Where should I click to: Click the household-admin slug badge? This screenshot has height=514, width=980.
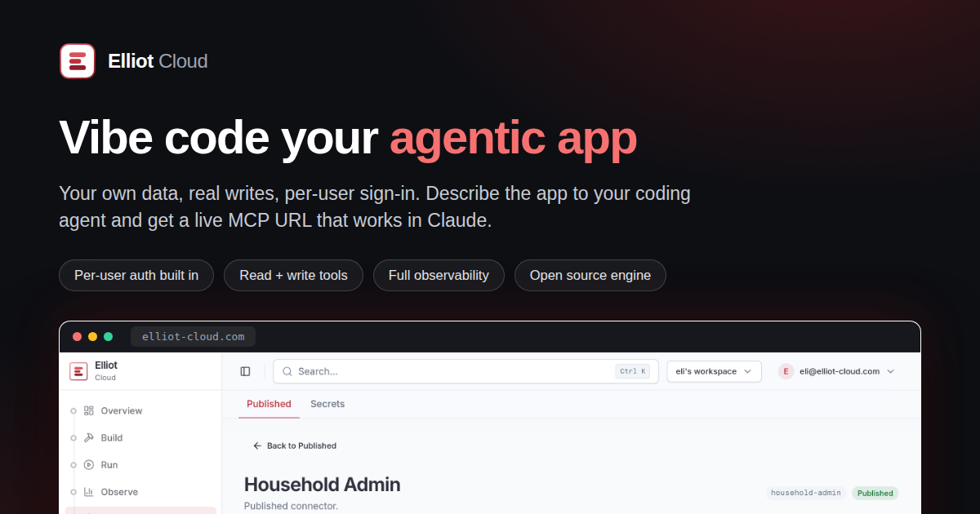(806, 493)
